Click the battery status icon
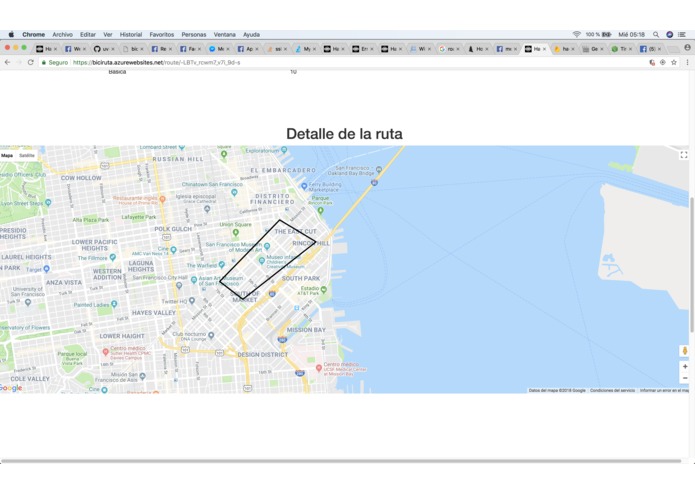 [606, 35]
